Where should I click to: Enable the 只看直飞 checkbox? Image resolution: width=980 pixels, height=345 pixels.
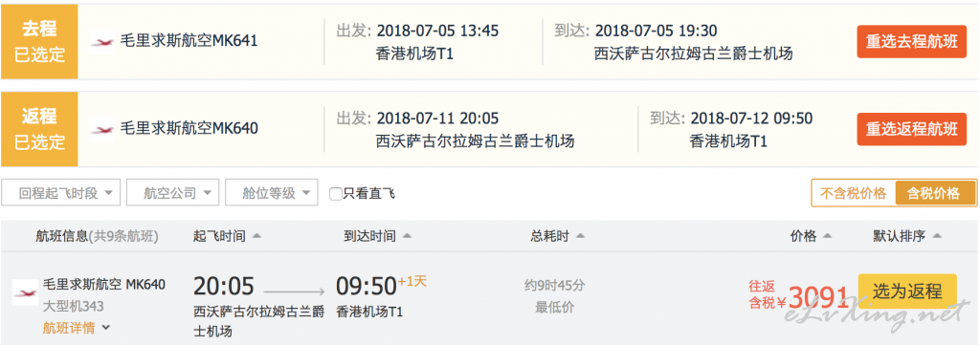coord(336,193)
